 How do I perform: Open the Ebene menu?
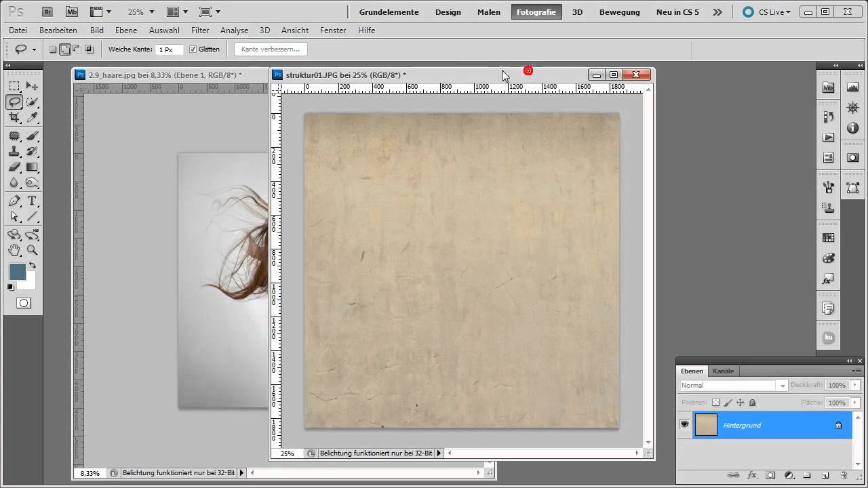126,30
